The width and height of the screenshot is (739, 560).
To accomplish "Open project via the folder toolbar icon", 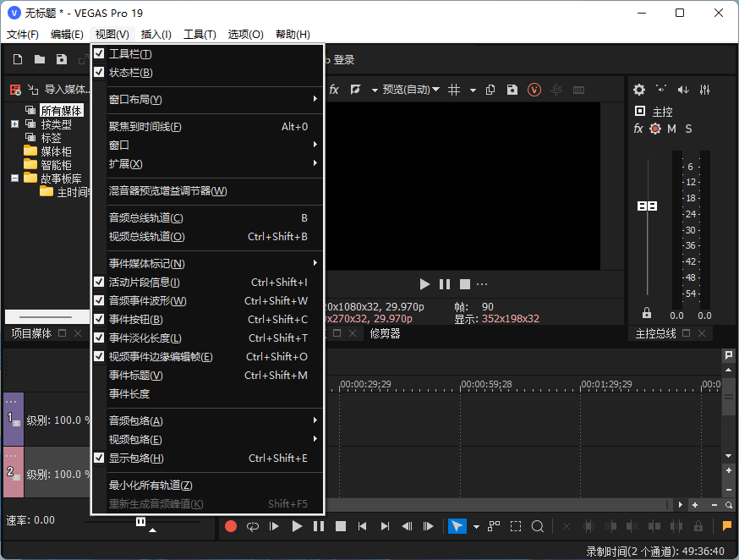I will (40, 59).
